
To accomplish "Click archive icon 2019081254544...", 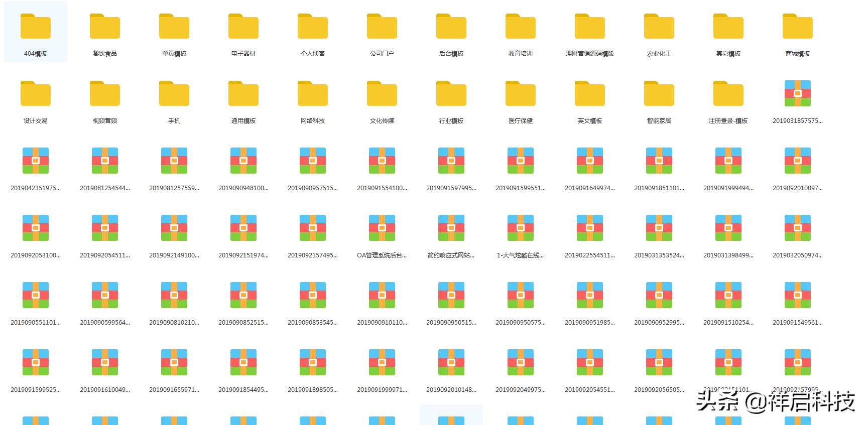I will click(105, 161).
